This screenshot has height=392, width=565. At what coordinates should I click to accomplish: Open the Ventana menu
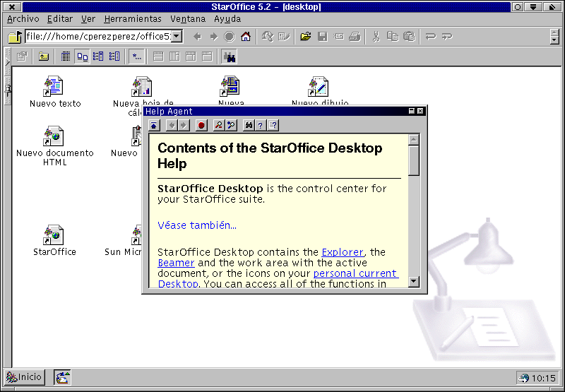tap(188, 19)
